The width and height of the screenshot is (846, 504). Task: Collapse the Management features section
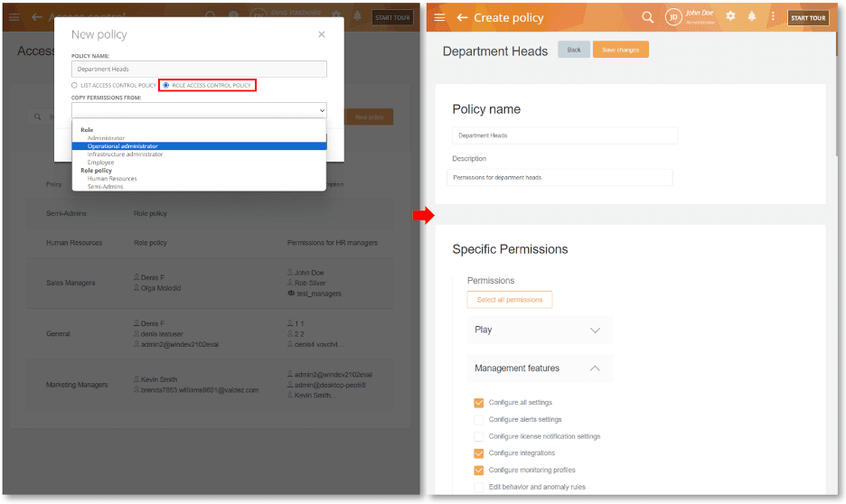click(x=594, y=369)
